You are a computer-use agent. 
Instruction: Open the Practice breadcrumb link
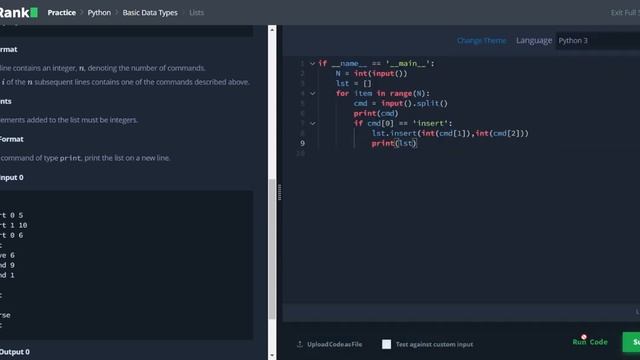click(x=61, y=13)
